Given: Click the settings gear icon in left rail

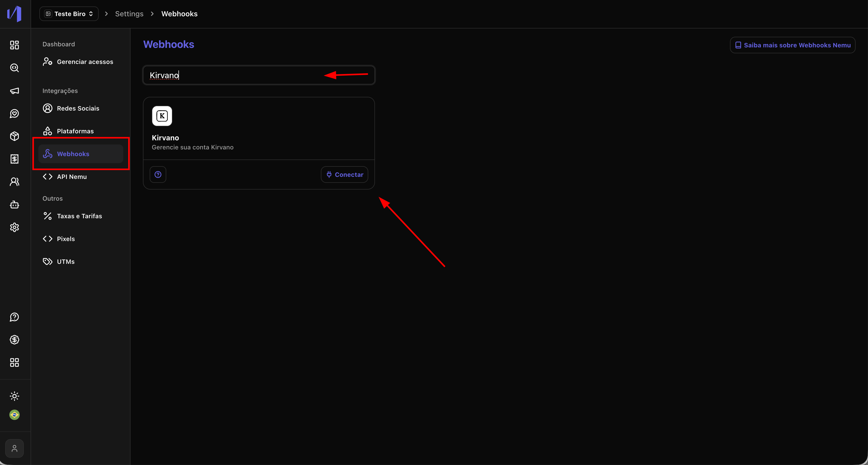Looking at the screenshot, I should point(14,227).
